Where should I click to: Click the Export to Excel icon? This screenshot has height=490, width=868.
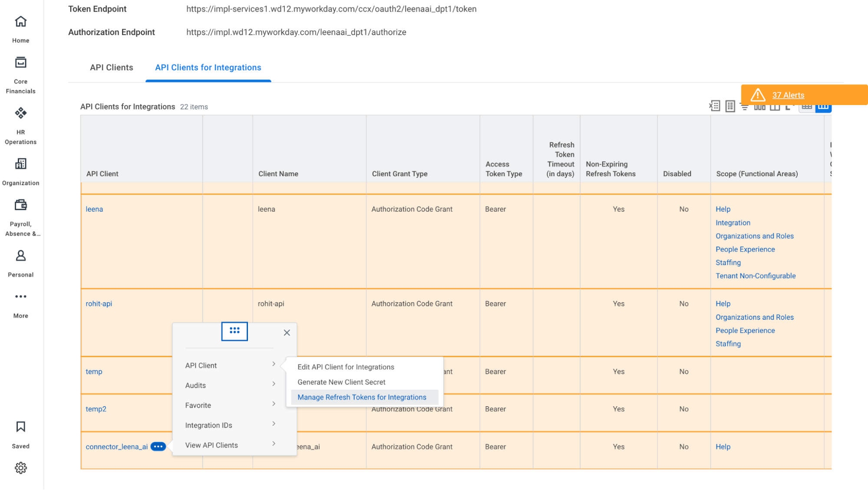[715, 106]
